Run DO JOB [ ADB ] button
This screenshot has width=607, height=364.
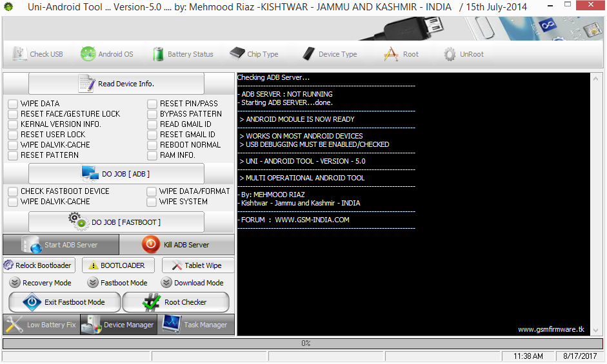pos(116,174)
